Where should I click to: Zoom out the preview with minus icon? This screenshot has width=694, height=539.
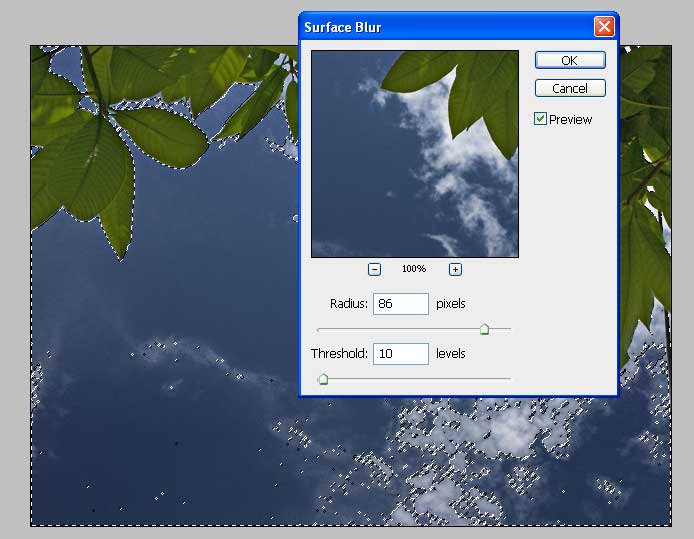coord(374,269)
